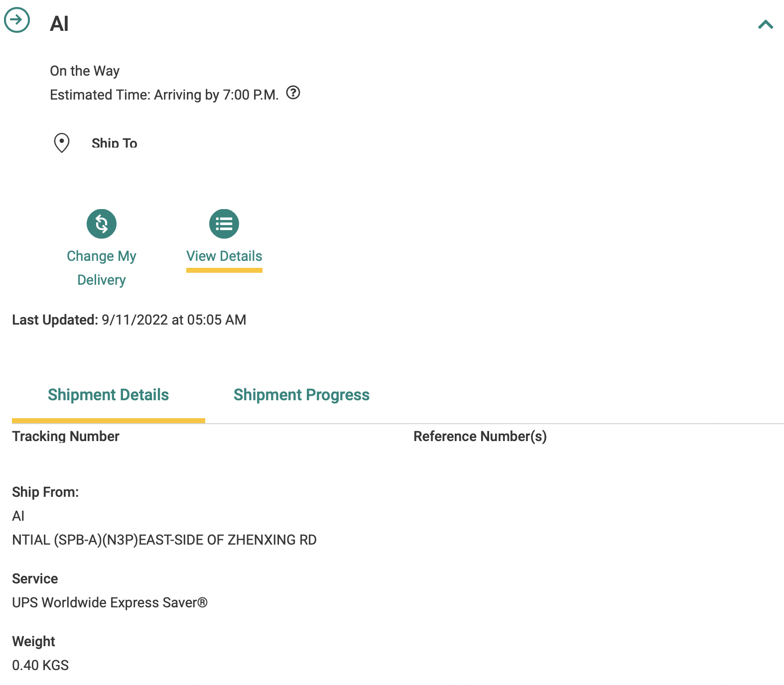This screenshot has width=784, height=685.
Task: Select the View Details link text
Action: (224, 256)
